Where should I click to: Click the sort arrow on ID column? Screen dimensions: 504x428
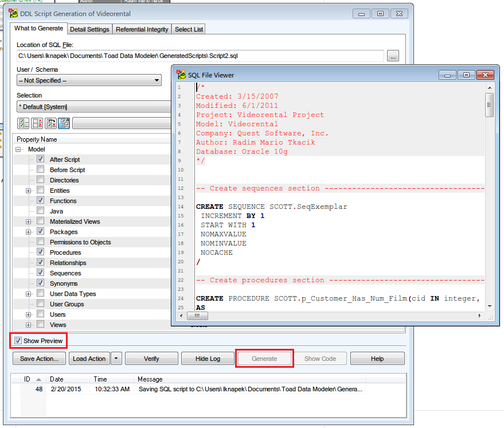click(x=38, y=379)
